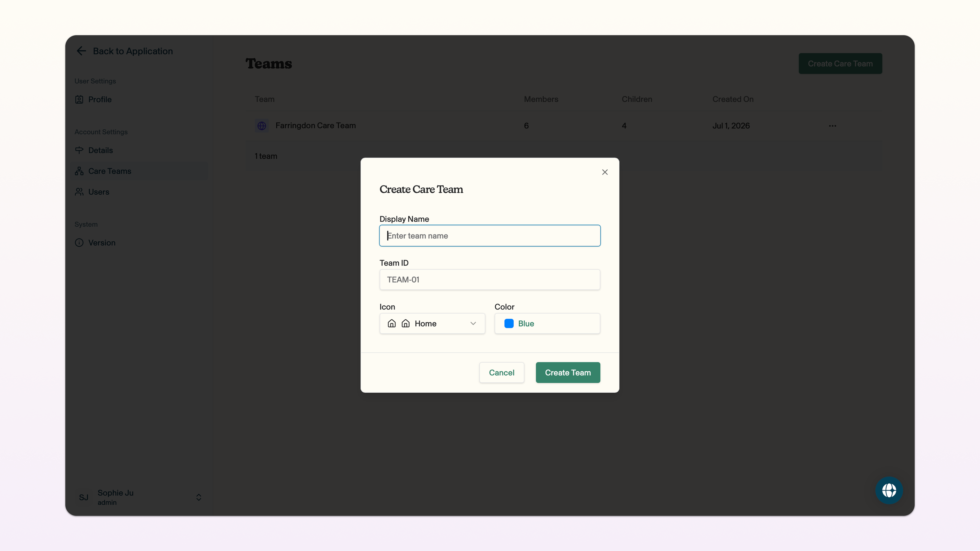Screen dimensions: 980x551
Task: Click the Cancel button
Action: 501,372
